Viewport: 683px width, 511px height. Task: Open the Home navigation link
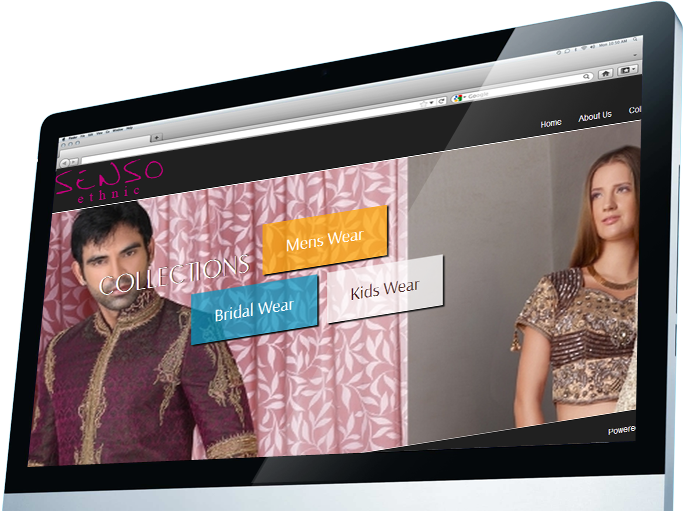(551, 123)
